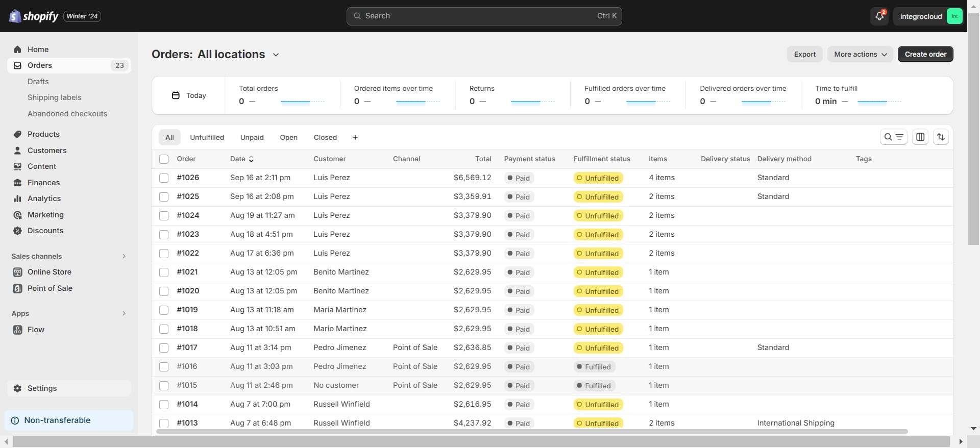
Task: Select all orders with header checkbox
Action: pyautogui.click(x=164, y=159)
